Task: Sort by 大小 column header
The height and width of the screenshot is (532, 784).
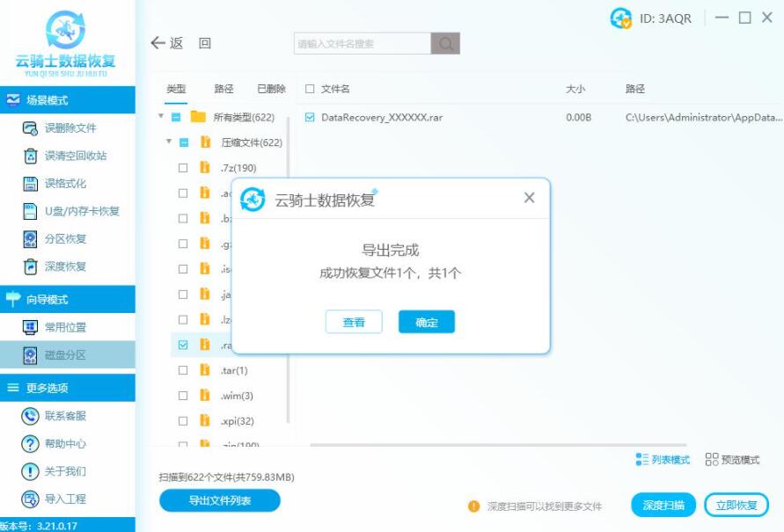Action: pos(575,89)
